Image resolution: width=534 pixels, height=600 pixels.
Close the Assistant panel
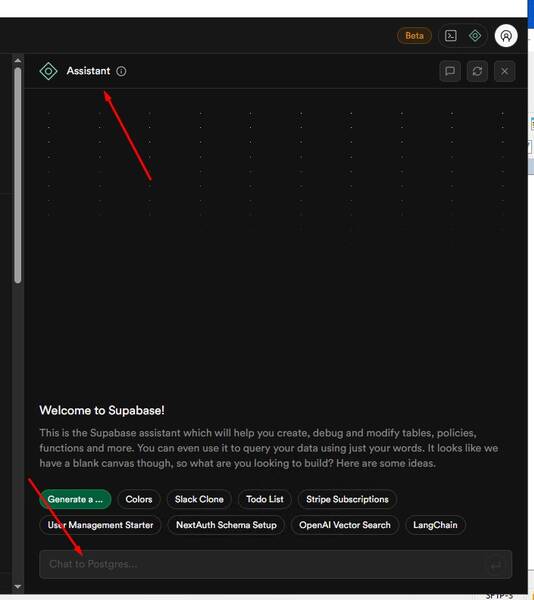coord(505,71)
